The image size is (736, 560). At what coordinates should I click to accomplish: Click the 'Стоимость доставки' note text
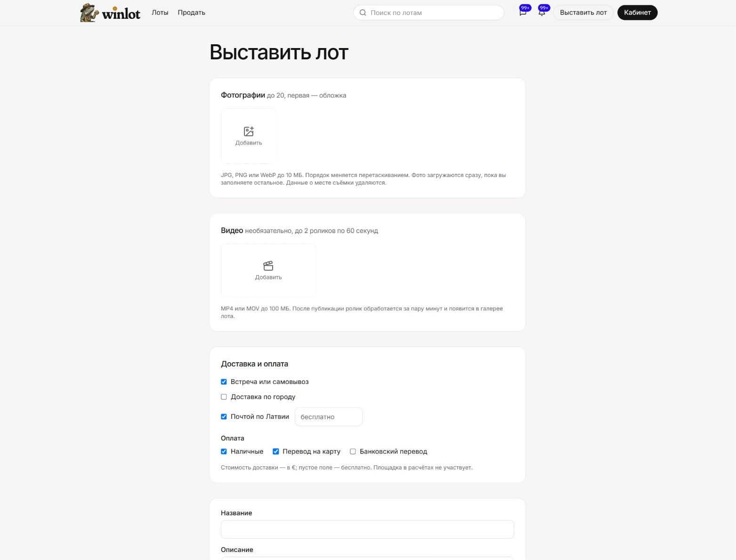click(x=347, y=468)
